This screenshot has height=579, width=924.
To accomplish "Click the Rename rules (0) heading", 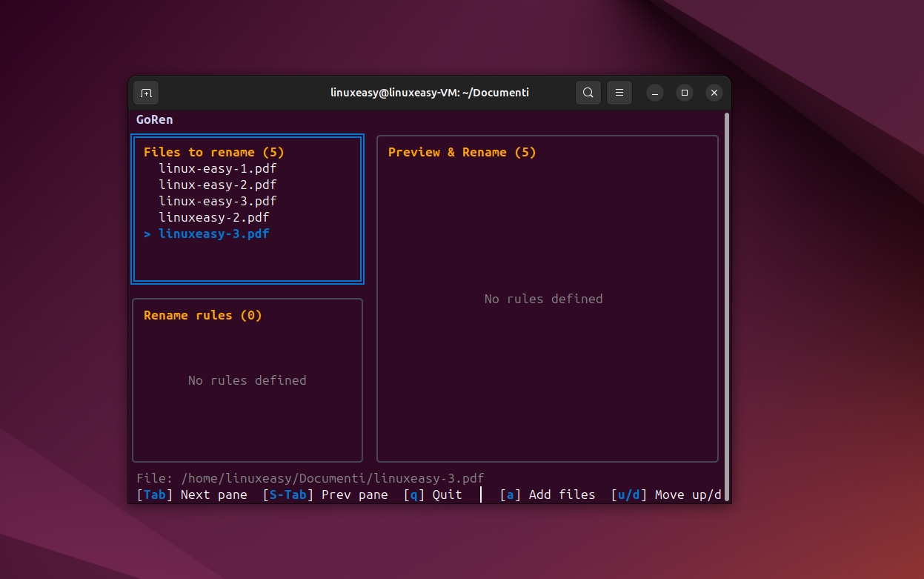I will point(203,315).
